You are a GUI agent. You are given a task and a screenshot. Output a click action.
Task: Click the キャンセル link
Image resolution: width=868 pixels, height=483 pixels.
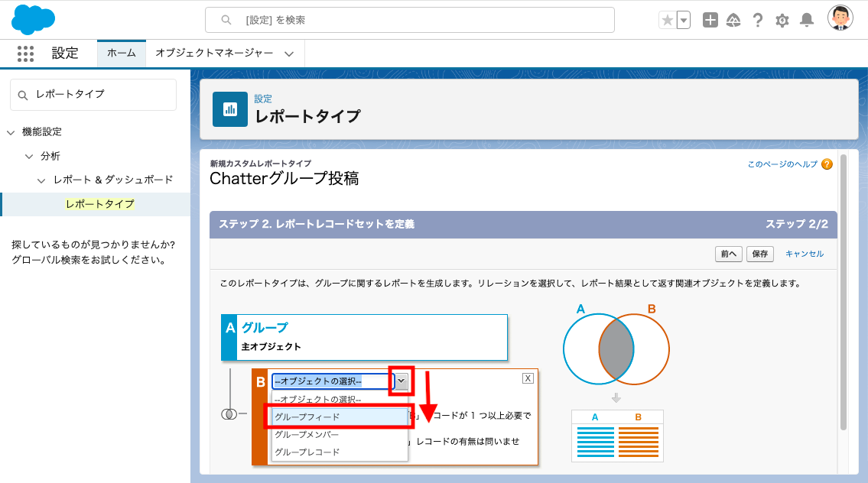[x=805, y=254]
